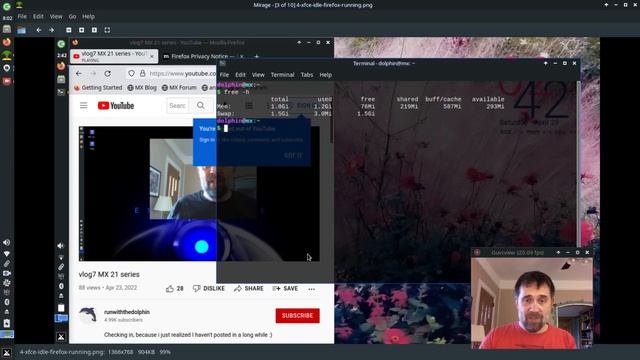Open the runwiththedolphin channel name link

(127, 312)
